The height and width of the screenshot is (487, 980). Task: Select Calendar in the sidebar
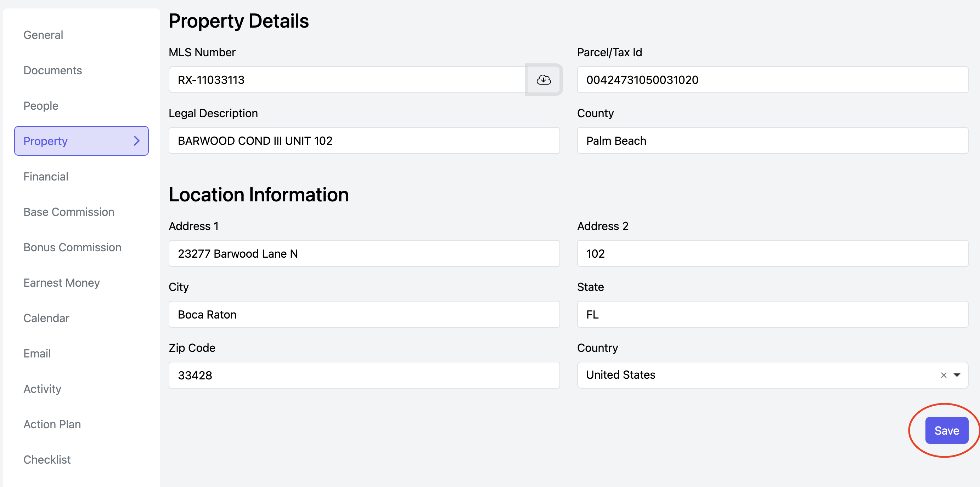coord(46,318)
